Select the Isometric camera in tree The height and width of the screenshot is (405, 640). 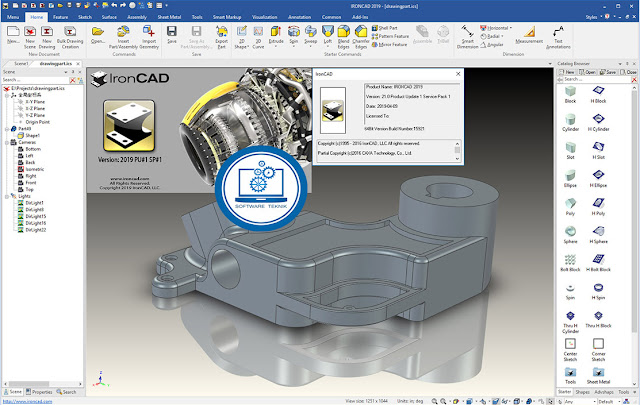coord(31,169)
